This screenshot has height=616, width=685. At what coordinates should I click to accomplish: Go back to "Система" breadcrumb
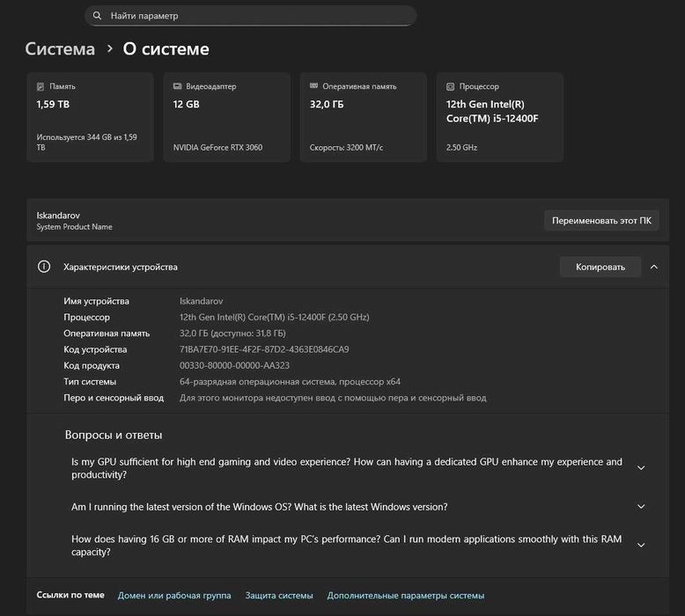(x=60, y=49)
